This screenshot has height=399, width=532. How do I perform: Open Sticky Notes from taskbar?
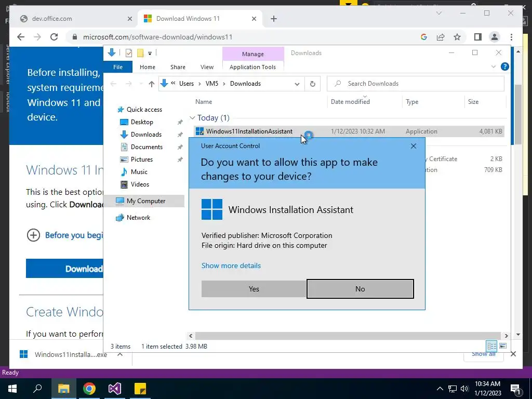click(140, 389)
